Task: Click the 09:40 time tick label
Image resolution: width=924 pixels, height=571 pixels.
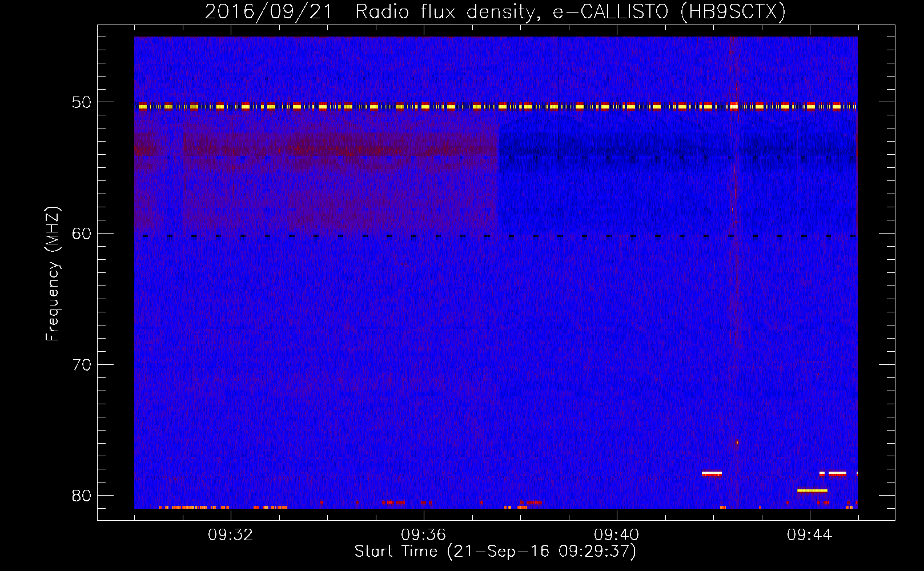Action: 617,535
